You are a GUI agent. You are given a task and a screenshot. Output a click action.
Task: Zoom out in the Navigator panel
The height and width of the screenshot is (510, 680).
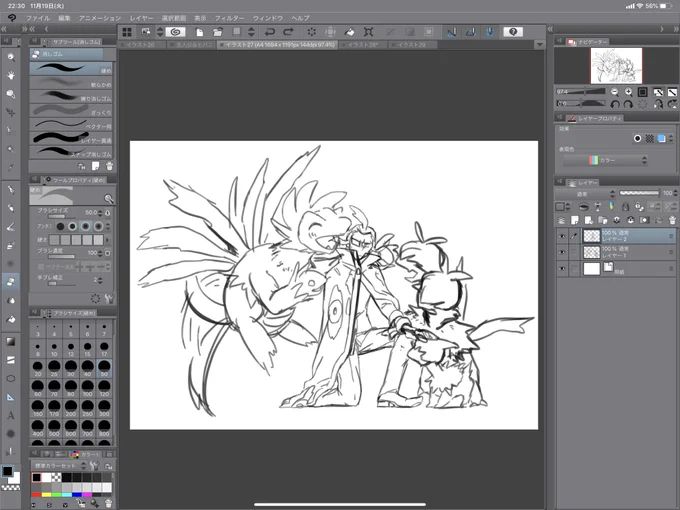click(x=615, y=92)
